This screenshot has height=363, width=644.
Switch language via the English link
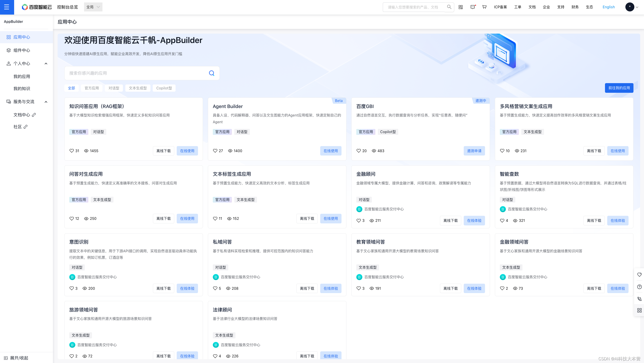coord(608,7)
